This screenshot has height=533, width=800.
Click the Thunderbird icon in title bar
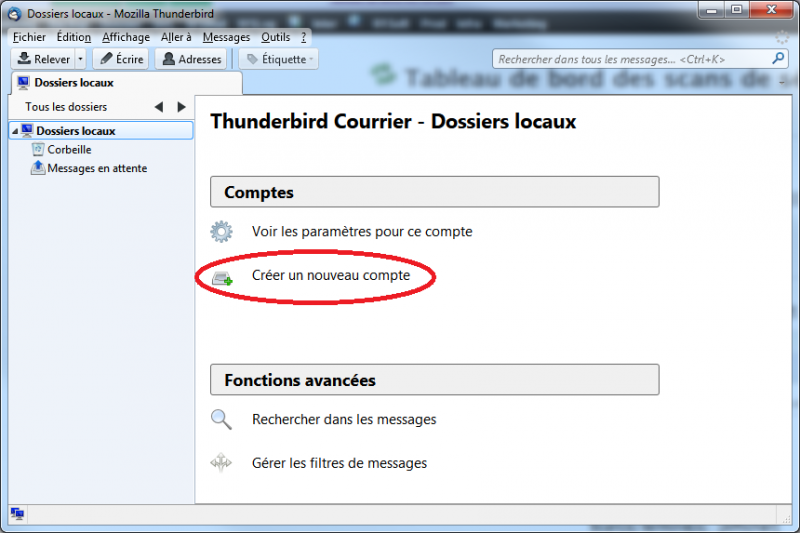[x=15, y=14]
